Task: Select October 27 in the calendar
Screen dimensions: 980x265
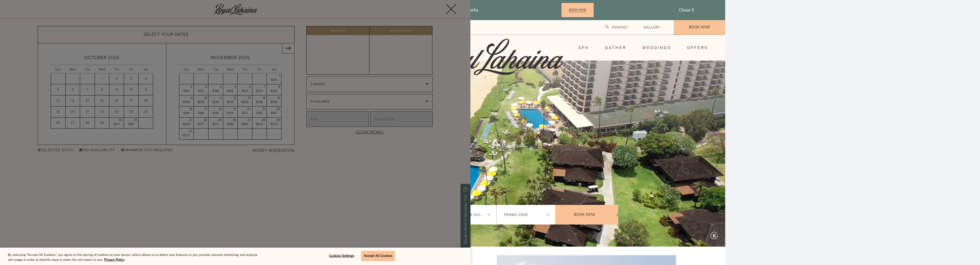Action: (73, 123)
